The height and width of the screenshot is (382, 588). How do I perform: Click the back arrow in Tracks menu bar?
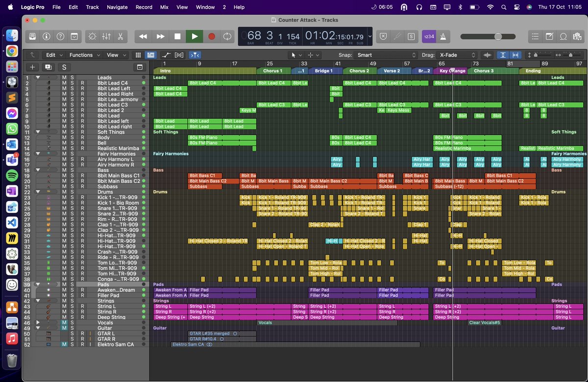[x=32, y=55]
